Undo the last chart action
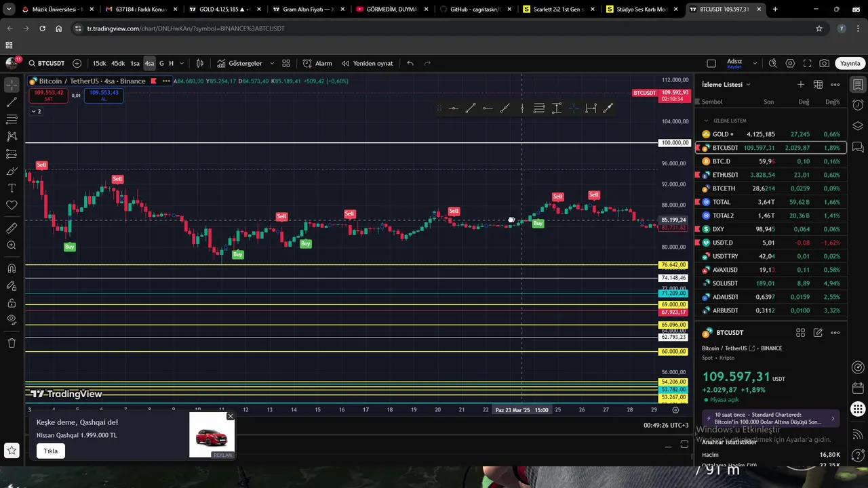This screenshot has height=488, width=868. 410,63
